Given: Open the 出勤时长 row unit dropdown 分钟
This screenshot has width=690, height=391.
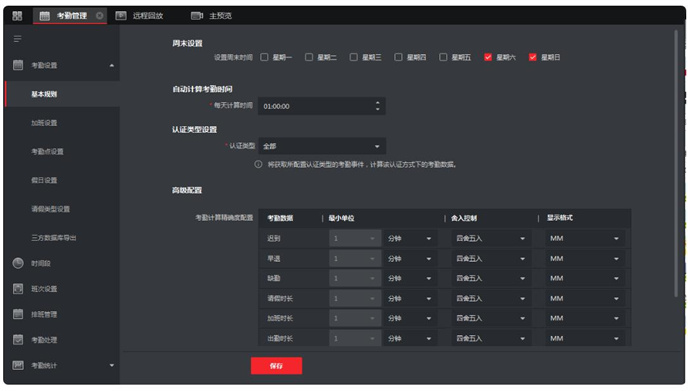Looking at the screenshot, I should click(x=410, y=338).
